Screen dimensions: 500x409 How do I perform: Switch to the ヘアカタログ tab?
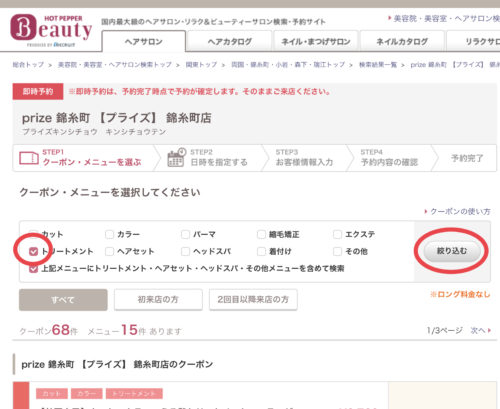(x=229, y=41)
